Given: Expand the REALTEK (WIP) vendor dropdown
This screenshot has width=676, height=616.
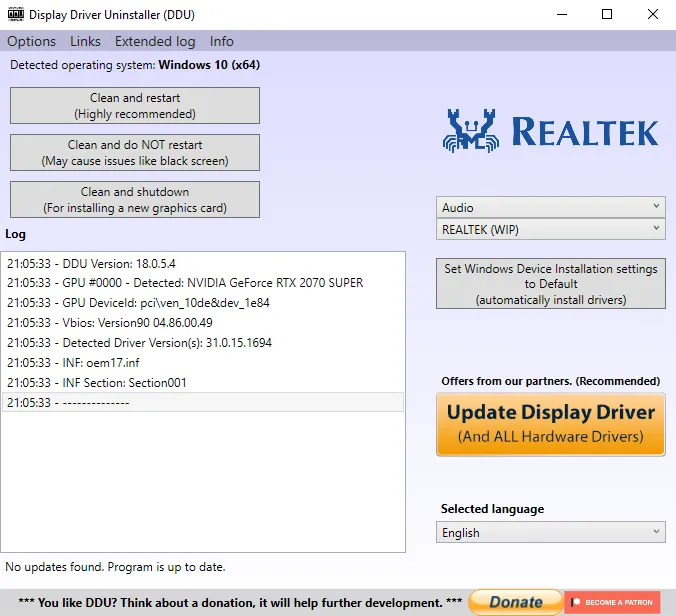Looking at the screenshot, I should (550, 229).
